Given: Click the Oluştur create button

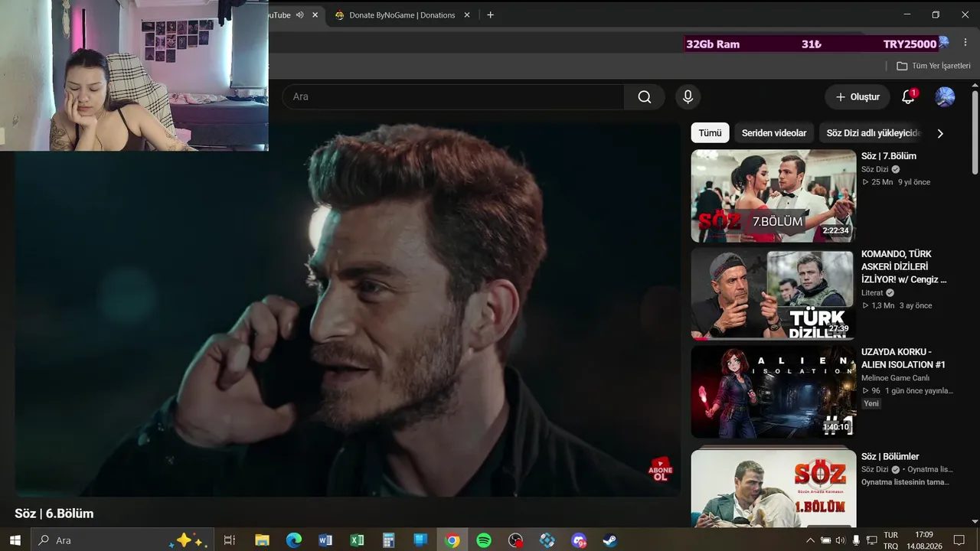Looking at the screenshot, I should 857,97.
